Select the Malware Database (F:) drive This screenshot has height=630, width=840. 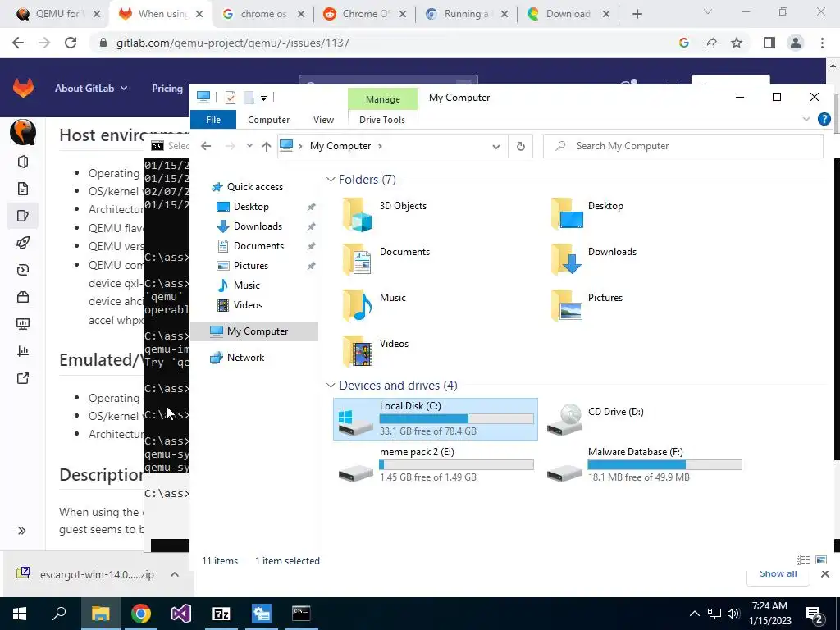pos(645,464)
